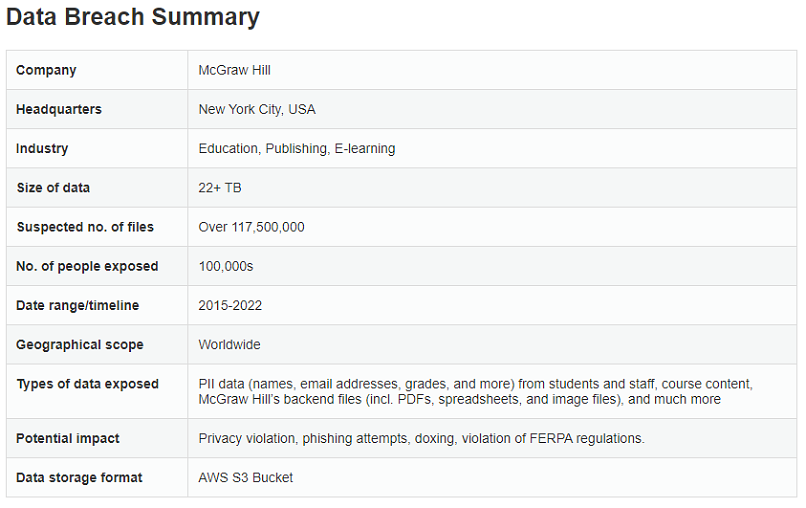Viewport: 806px width, 508px height.
Task: Click the New York City, USA cell
Action: click(x=257, y=109)
